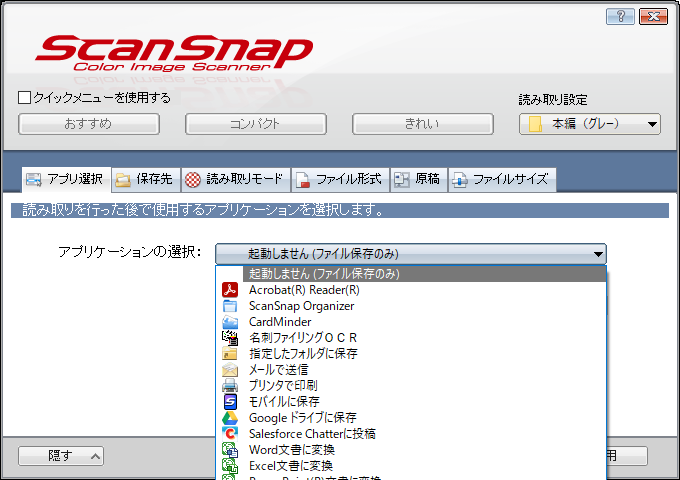Viewport: 680px width, 480px height.
Task: Select Word文書に変換 option
Action: click(411, 450)
